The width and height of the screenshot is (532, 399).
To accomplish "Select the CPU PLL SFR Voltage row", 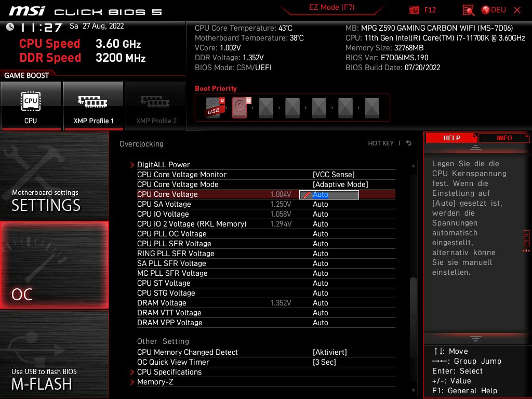I will pyautogui.click(x=266, y=244).
